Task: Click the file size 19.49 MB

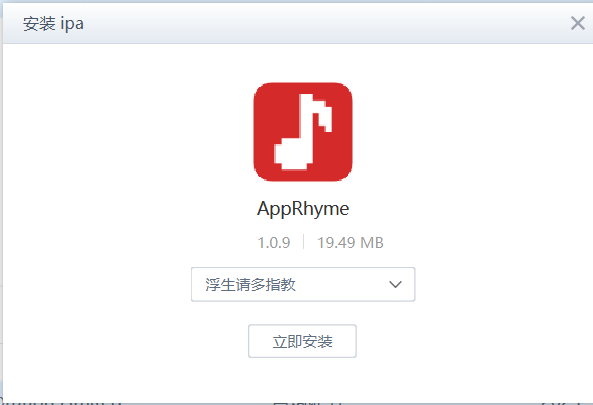Action: (x=350, y=243)
